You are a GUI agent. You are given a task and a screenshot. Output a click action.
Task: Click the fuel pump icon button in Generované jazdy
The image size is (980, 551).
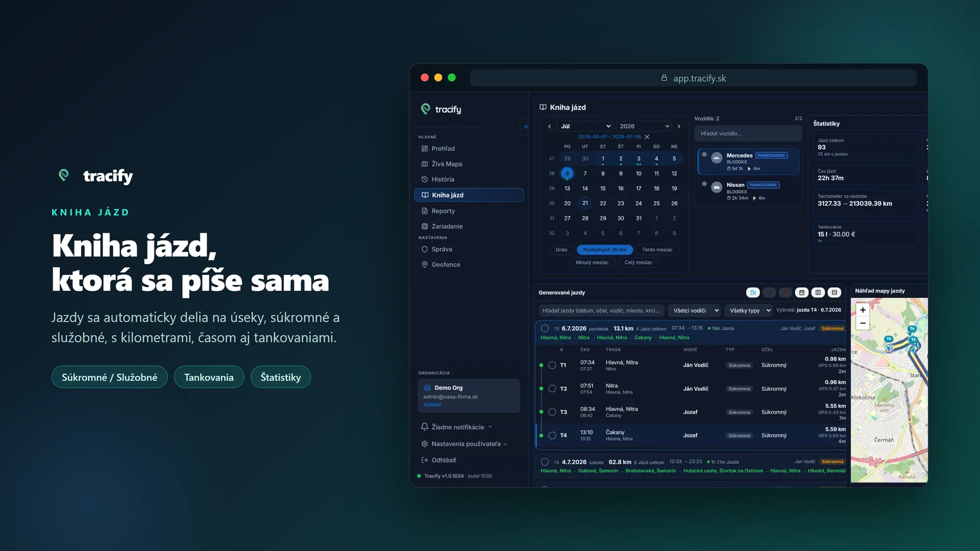[x=753, y=292]
